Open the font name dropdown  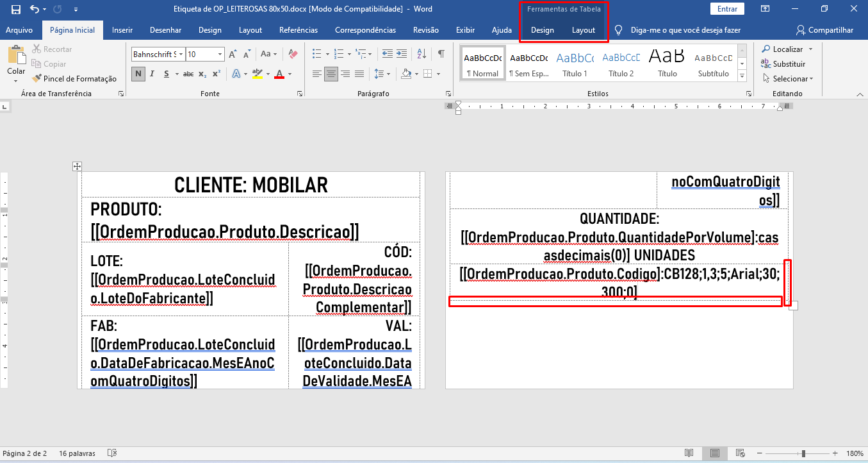(181, 55)
